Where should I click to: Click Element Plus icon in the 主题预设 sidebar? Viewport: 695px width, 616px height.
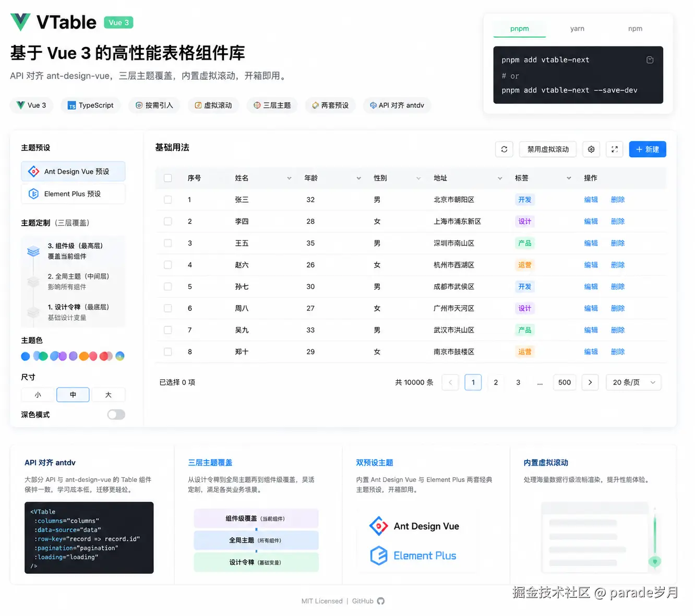pyautogui.click(x=34, y=194)
